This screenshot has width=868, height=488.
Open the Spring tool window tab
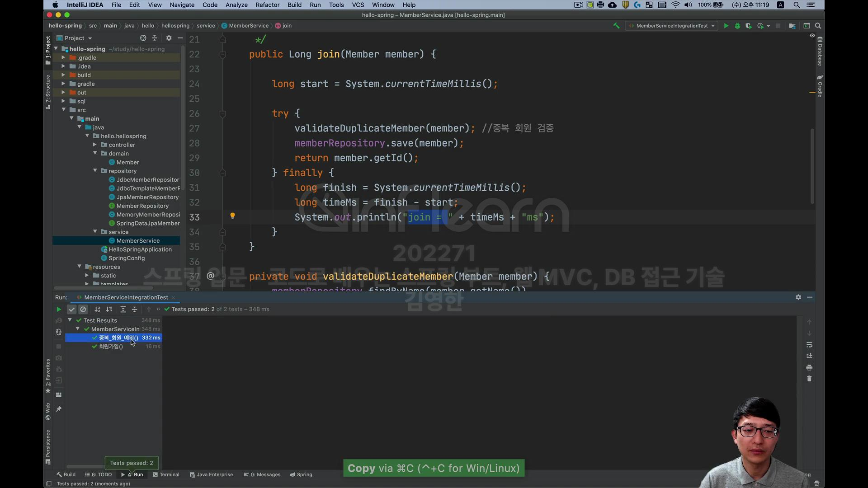(x=301, y=474)
